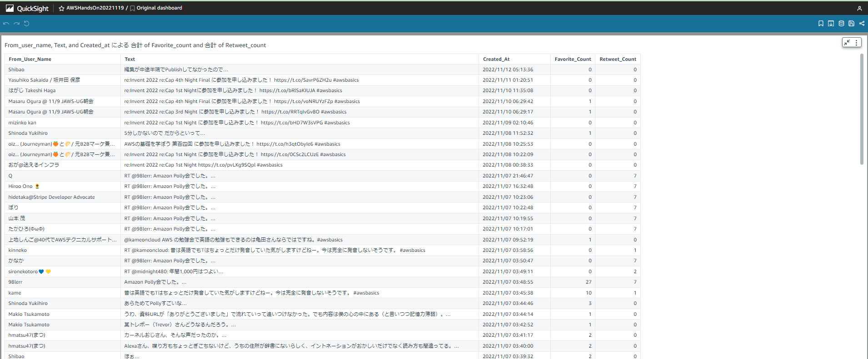This screenshot has height=359, width=868.
Task: Click timestamp 2022/11/07 21:46:47
Action: [508, 176]
